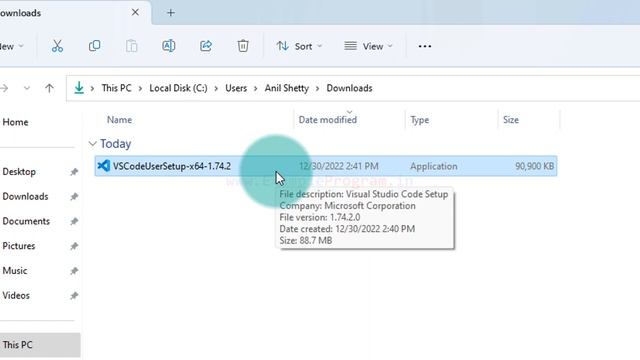Close the Downloads tab

coord(135,12)
